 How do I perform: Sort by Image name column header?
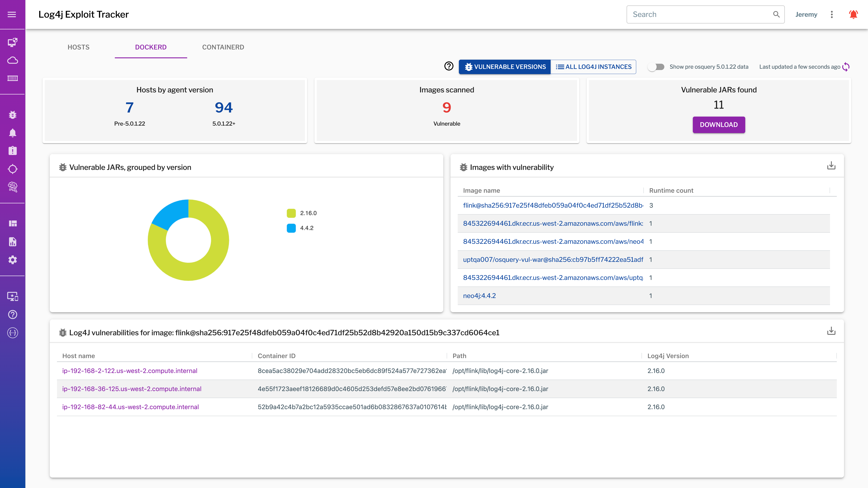coord(481,191)
